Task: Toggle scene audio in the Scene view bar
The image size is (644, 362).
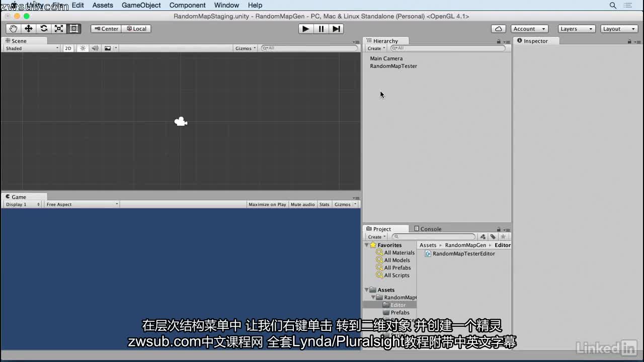Action: click(95, 48)
